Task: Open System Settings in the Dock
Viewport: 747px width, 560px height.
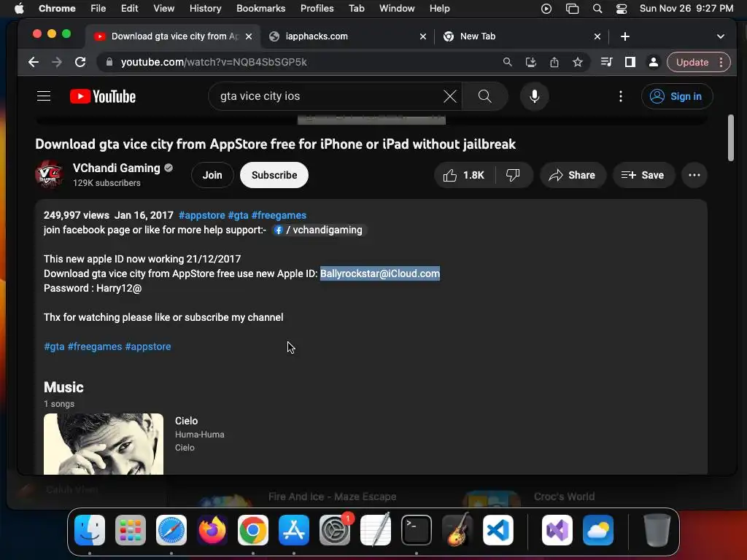Action: (x=334, y=529)
